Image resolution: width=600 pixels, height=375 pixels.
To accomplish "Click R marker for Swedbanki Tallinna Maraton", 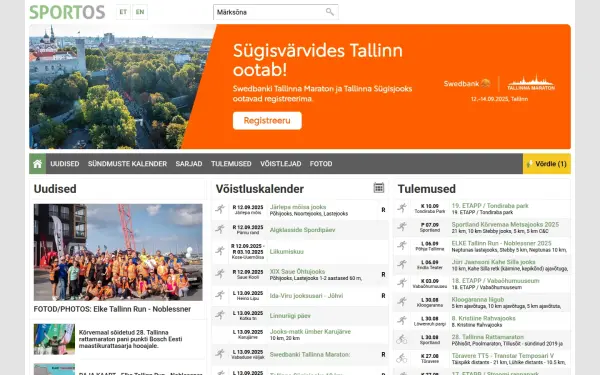I will tap(383, 355).
